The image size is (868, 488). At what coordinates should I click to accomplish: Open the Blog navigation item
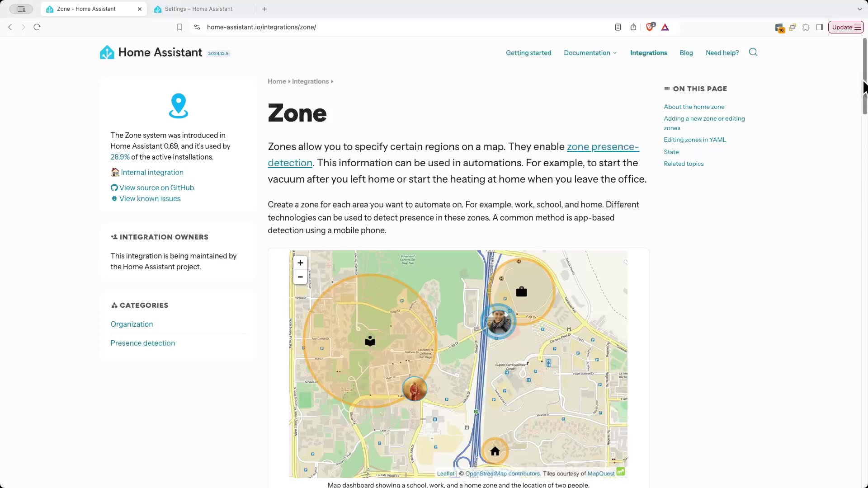coord(686,53)
